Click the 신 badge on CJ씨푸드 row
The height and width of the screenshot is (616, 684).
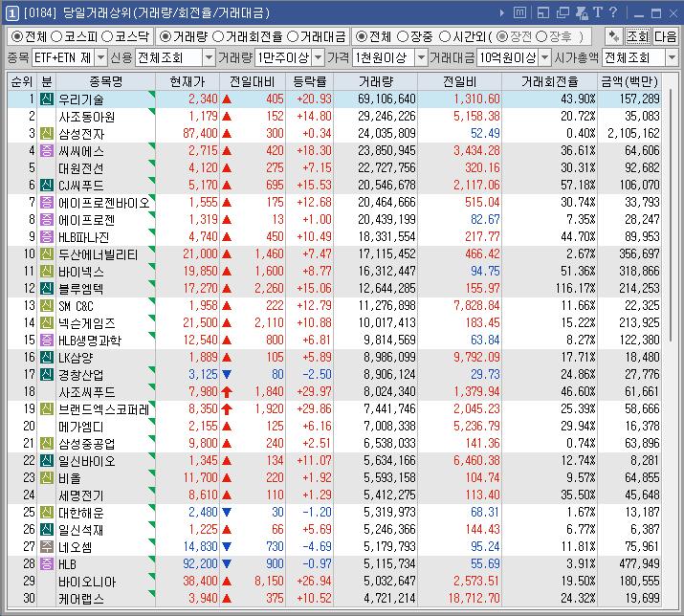[47, 185]
